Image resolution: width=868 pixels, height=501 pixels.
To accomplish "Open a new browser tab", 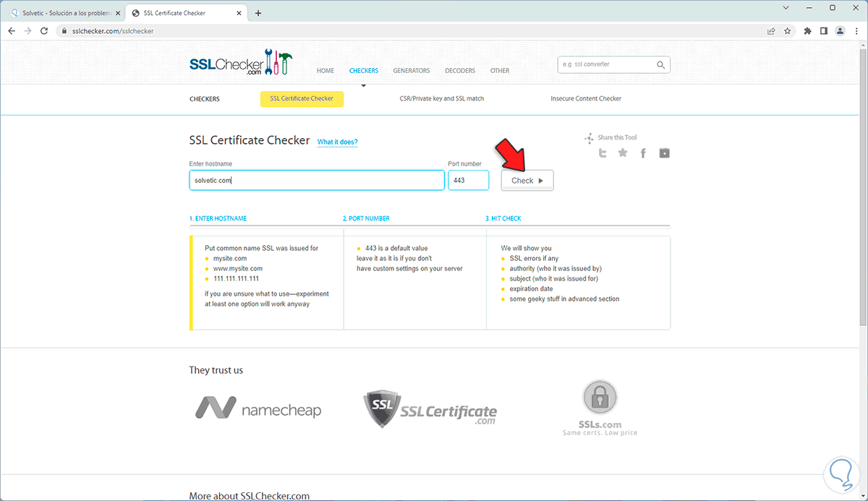I will pos(258,13).
